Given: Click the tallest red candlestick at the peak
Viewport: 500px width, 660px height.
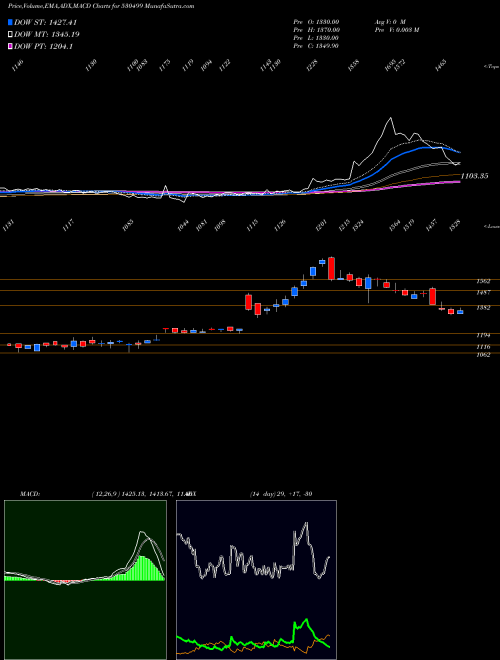Looking at the screenshot, I should [331, 268].
